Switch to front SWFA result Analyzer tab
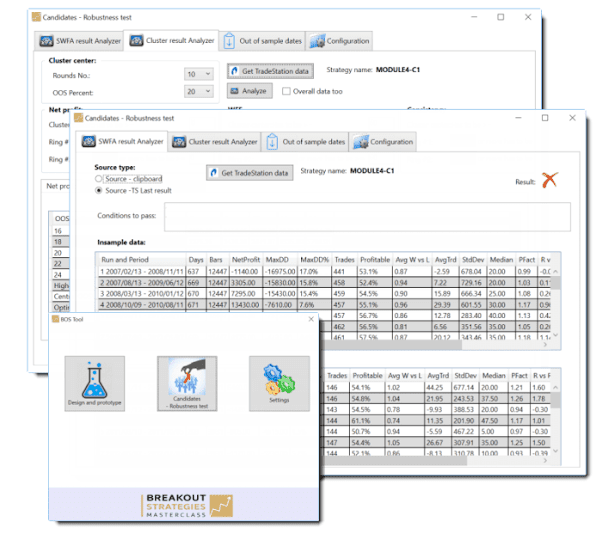Image resolution: width=602 pixels, height=546 pixels. pyautogui.click(x=128, y=142)
